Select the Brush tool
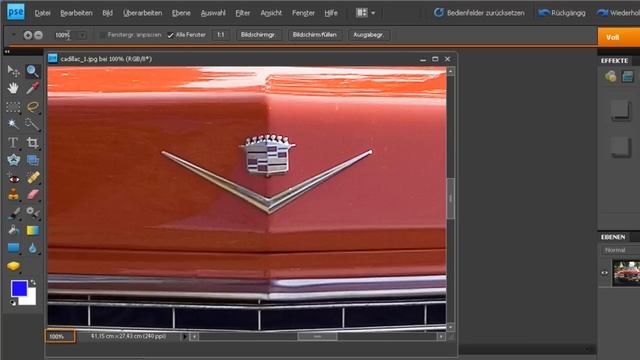The image size is (640, 360). (x=13, y=213)
